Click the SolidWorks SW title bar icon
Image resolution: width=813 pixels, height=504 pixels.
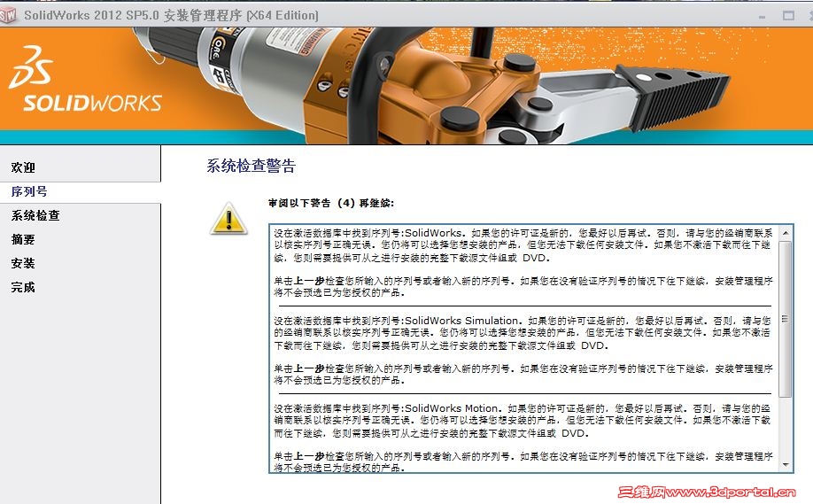(x=8, y=16)
